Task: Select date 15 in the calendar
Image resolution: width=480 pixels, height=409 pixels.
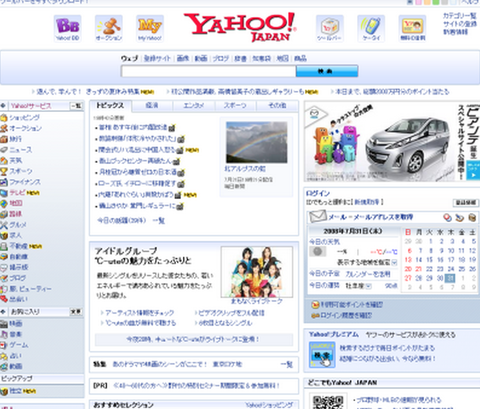Action: 430,260
